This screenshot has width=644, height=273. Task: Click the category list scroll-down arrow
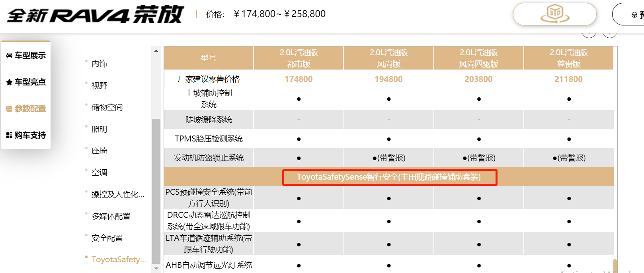(156, 269)
